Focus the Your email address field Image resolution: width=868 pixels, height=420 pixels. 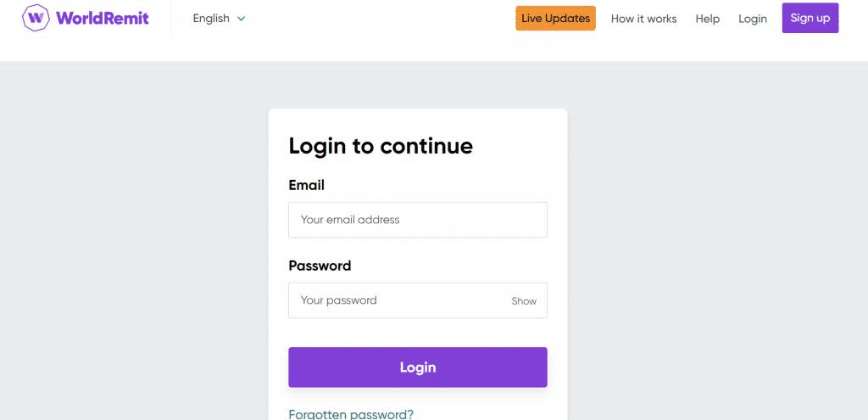tap(418, 220)
